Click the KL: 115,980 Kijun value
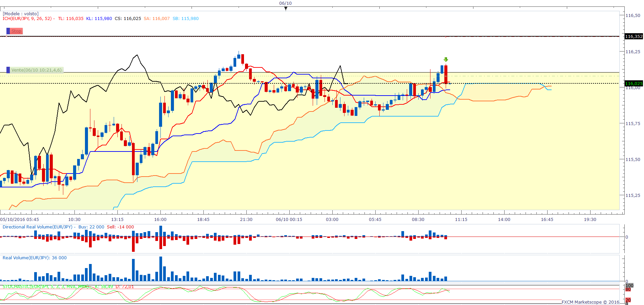The width and height of the screenshot is (644, 305). coord(99,19)
